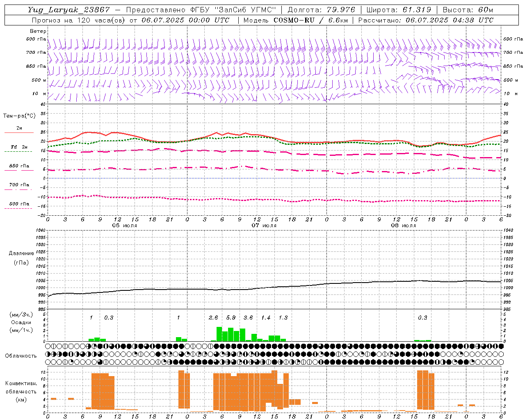Click the 3.6 precipitation total
Viewport: 525px width, 420px height.
click(248, 318)
